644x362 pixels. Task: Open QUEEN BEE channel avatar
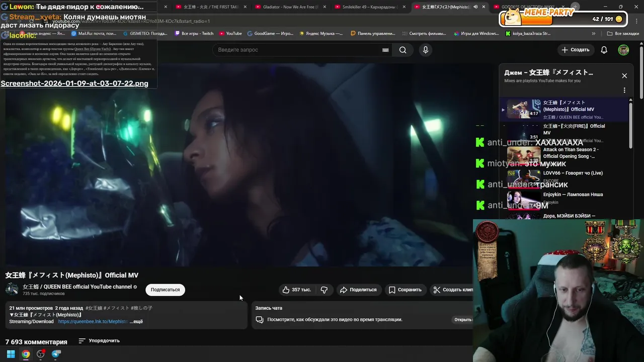pyautogui.click(x=12, y=289)
